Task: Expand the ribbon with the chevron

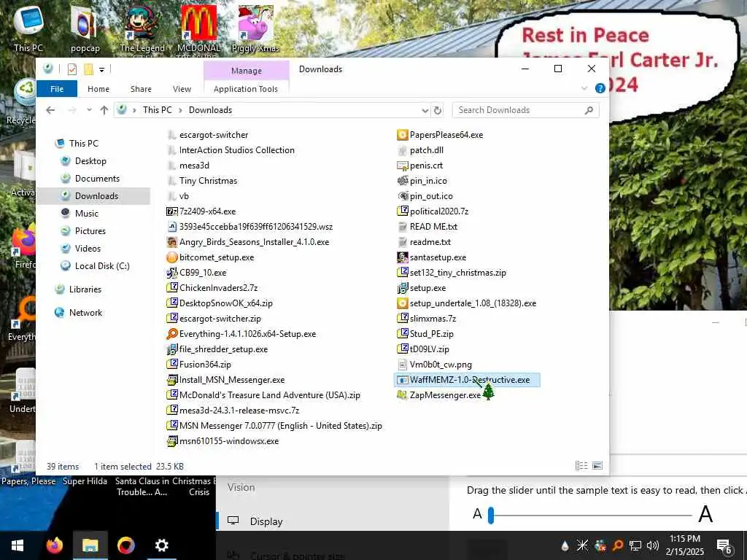Action: (584, 88)
